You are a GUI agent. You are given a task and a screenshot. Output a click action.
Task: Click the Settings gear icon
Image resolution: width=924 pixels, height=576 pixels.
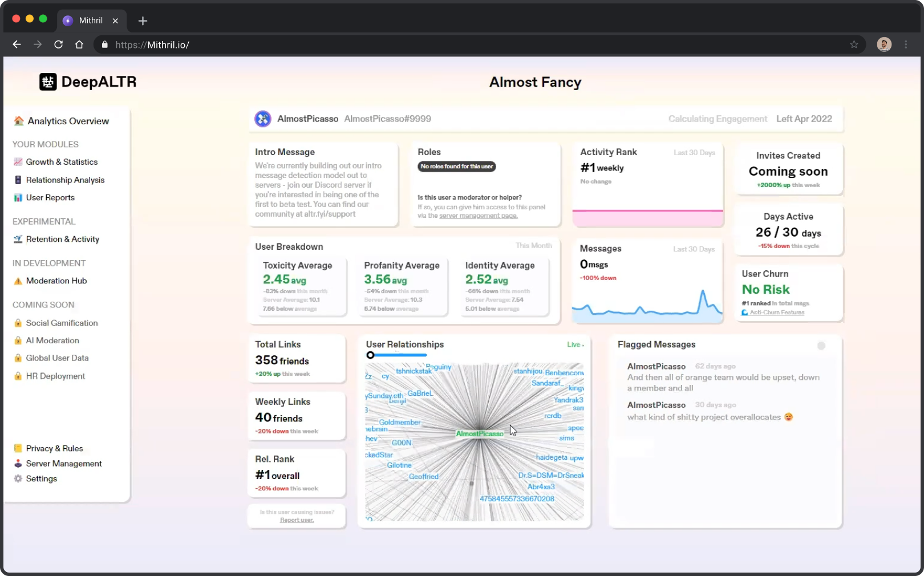tap(18, 478)
